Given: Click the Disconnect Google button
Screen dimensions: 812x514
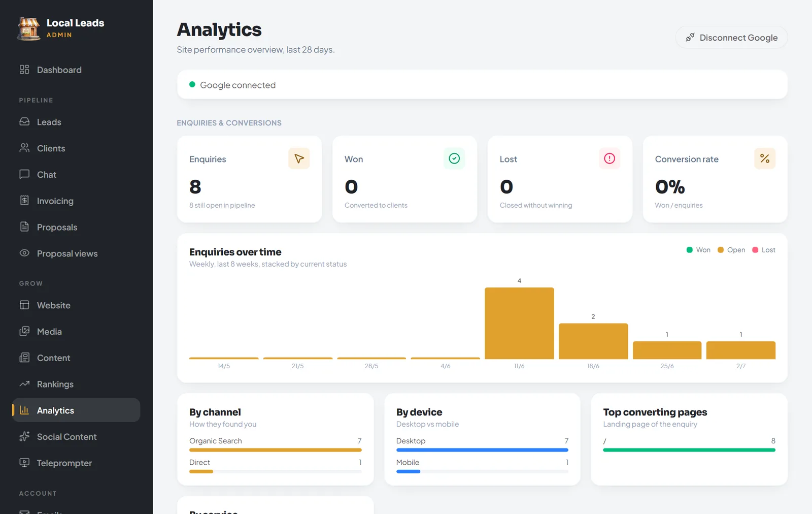Looking at the screenshot, I should pyautogui.click(x=731, y=38).
